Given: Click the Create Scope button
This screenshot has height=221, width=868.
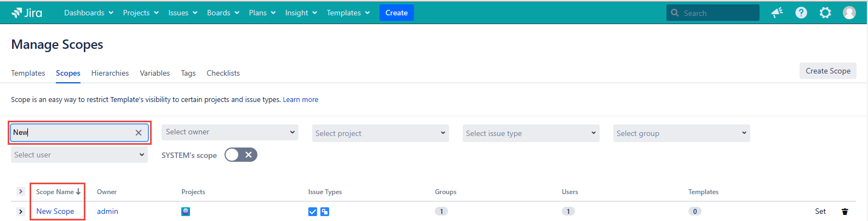Looking at the screenshot, I should click(827, 71).
